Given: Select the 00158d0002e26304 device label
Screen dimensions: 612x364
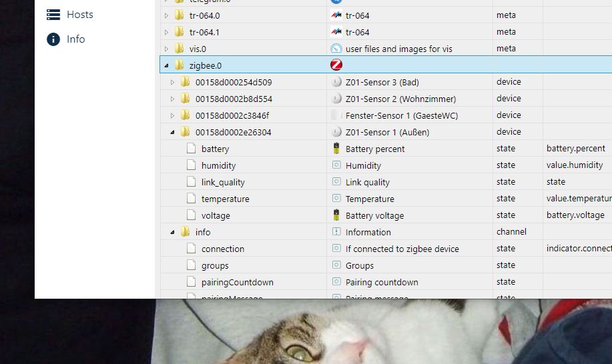Looking at the screenshot, I should click(234, 133).
